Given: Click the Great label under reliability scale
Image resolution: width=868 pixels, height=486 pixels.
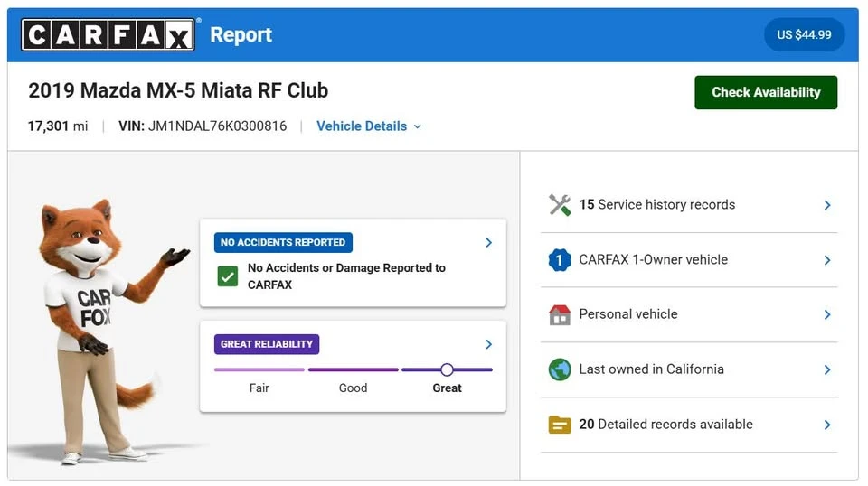Looking at the screenshot, I should 447,388.
